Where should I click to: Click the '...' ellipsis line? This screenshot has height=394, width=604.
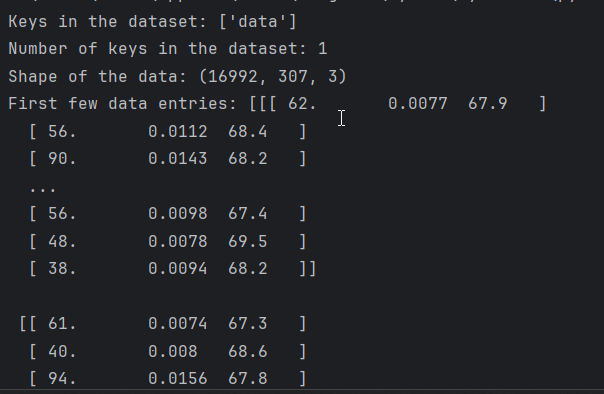point(43,189)
